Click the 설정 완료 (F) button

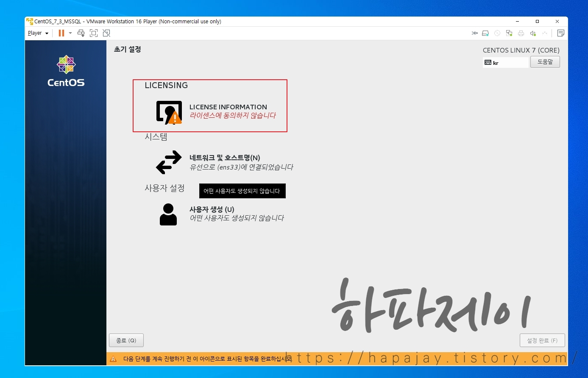pyautogui.click(x=542, y=340)
